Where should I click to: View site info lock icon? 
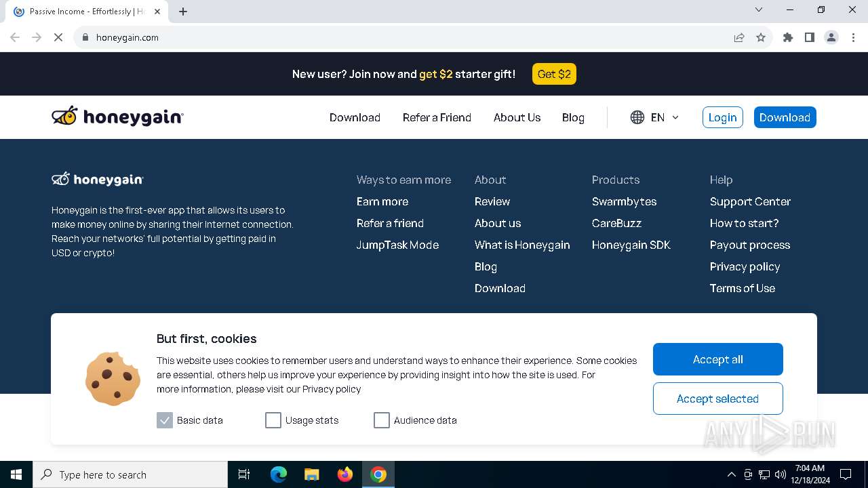click(85, 37)
